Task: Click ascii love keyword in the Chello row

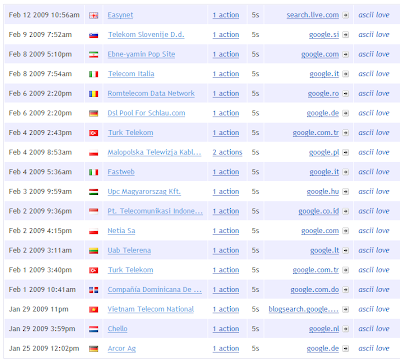Action: pyautogui.click(x=374, y=329)
